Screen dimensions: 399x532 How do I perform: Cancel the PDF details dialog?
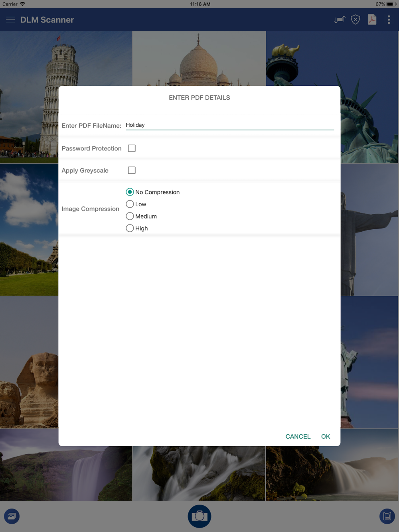click(298, 436)
